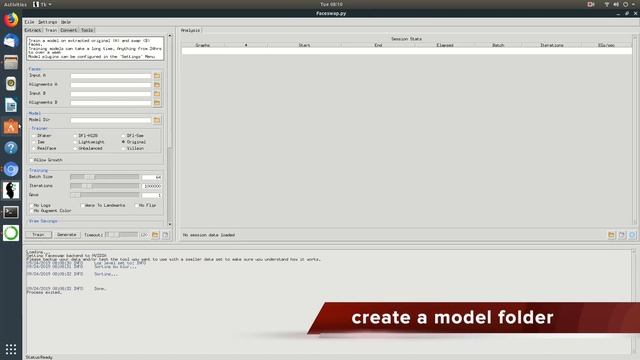Click save icon beside Timeout folder
The image size is (640, 360).
pos(165,235)
